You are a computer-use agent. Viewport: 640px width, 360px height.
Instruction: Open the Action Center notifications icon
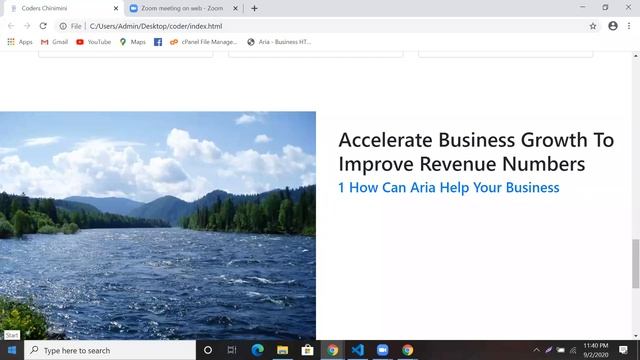coord(623,350)
